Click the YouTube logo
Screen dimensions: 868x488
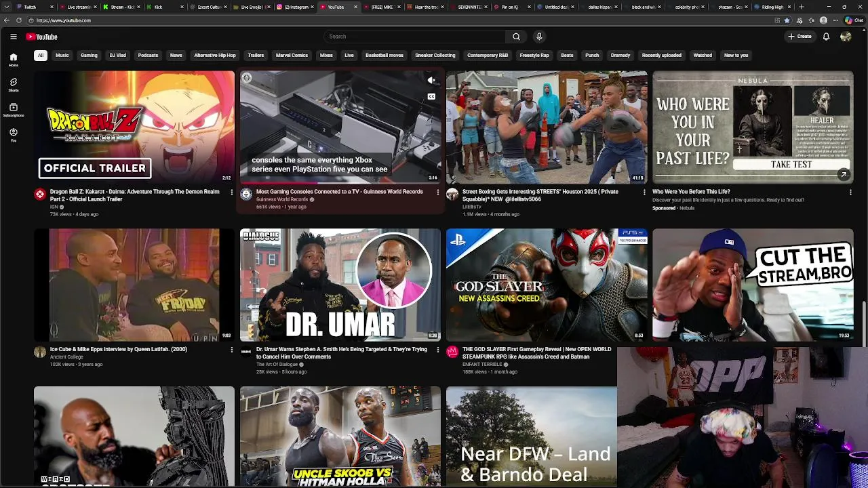41,37
